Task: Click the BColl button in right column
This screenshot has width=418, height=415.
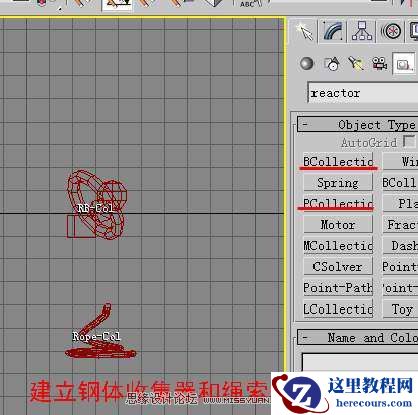Action: [x=400, y=183]
